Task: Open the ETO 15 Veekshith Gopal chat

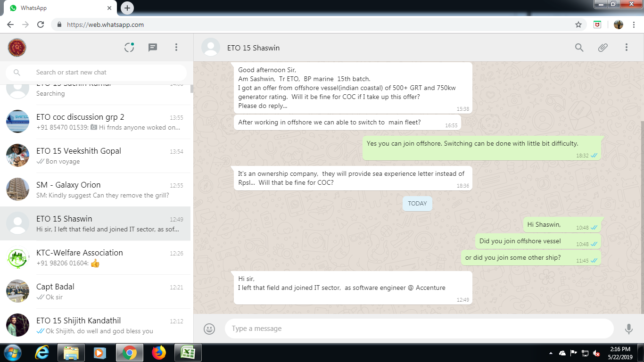Action: coord(97,156)
